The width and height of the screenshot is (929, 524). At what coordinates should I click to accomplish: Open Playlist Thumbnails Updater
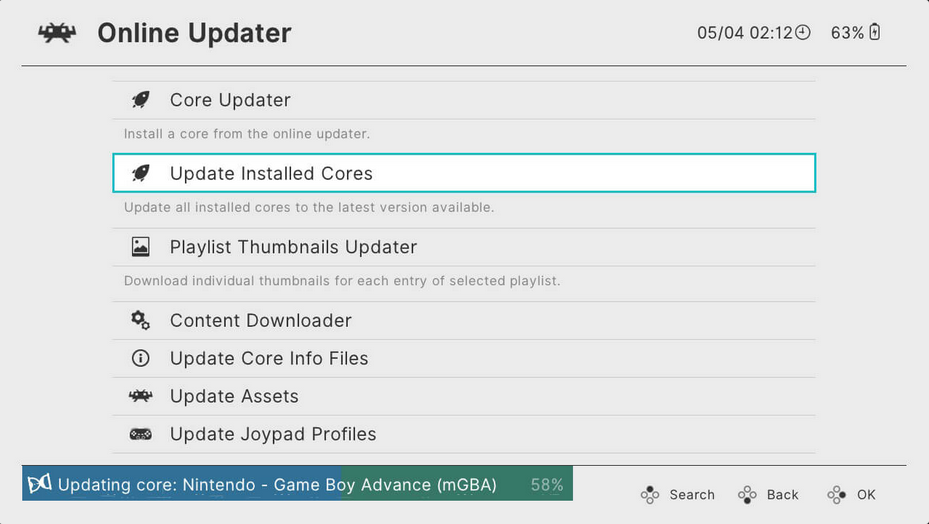(464, 247)
